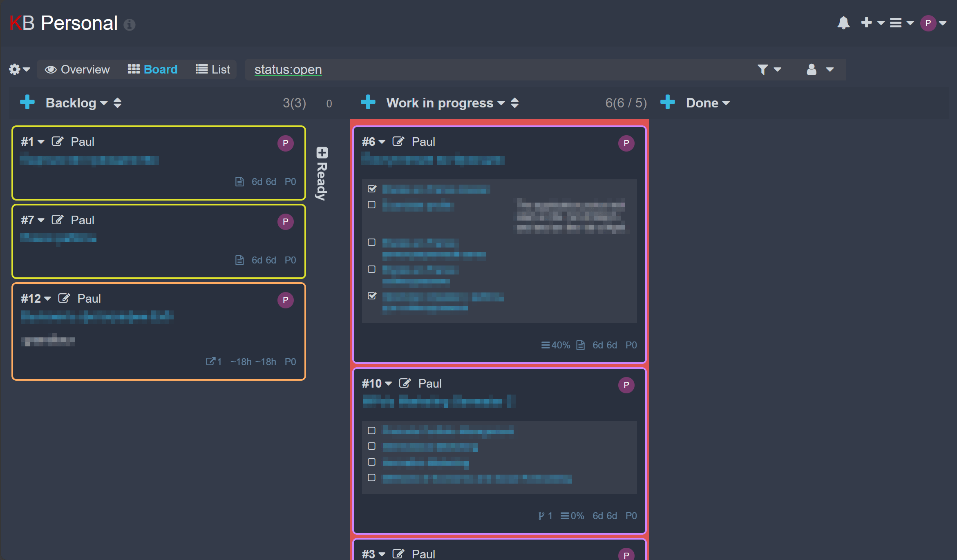Add a task to the Backlog column
Image resolution: width=957 pixels, height=560 pixels.
[27, 102]
